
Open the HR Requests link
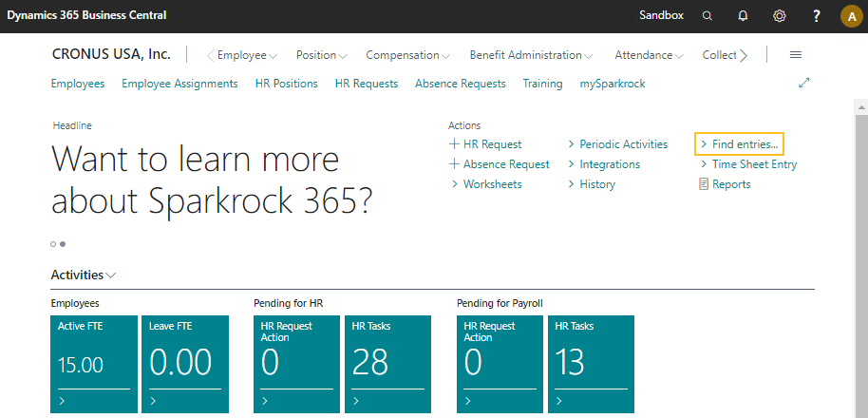[x=367, y=84]
